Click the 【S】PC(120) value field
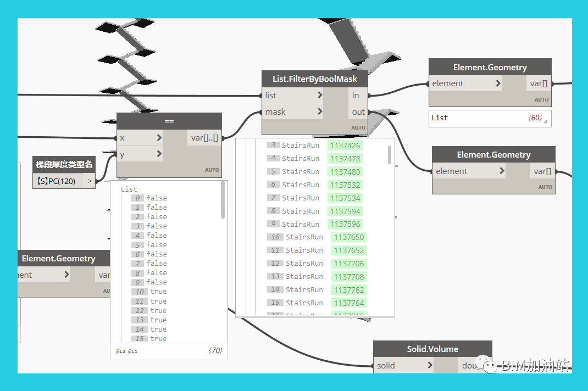Viewport: 588px width, 391px height. pos(58,181)
